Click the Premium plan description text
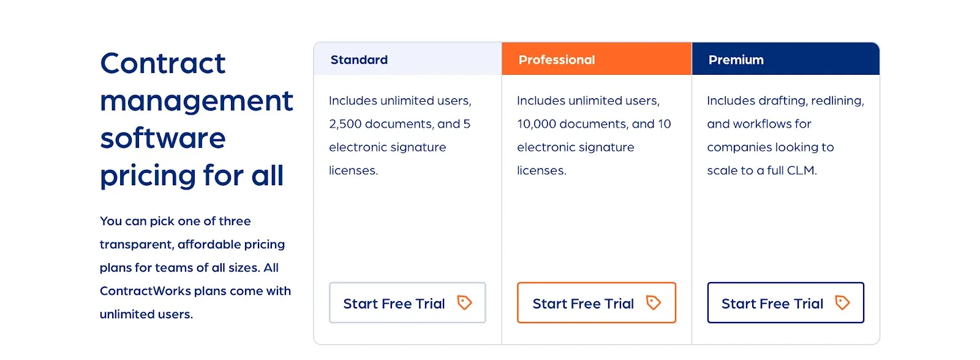 785,135
